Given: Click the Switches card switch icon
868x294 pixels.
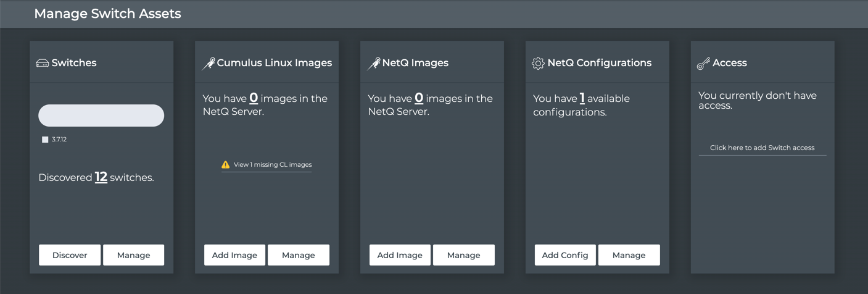Looking at the screenshot, I should [x=42, y=63].
